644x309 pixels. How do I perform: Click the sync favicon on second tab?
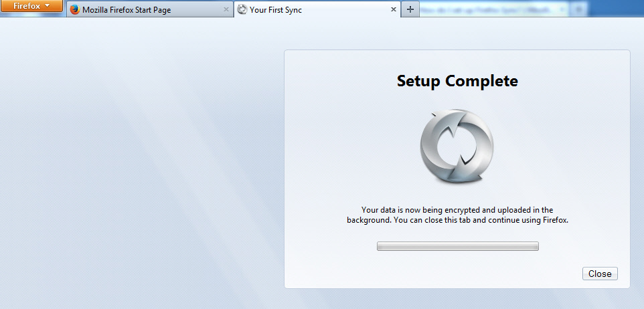coord(242,9)
